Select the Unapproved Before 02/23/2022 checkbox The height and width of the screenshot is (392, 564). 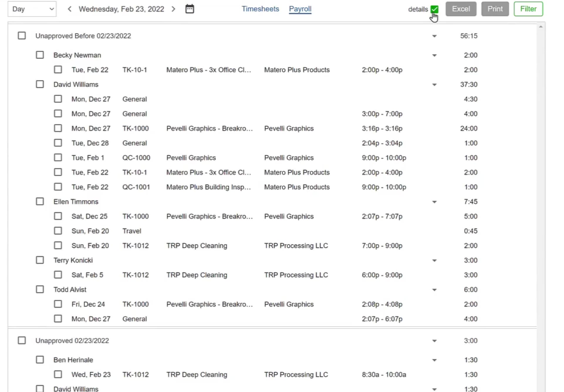click(x=22, y=36)
